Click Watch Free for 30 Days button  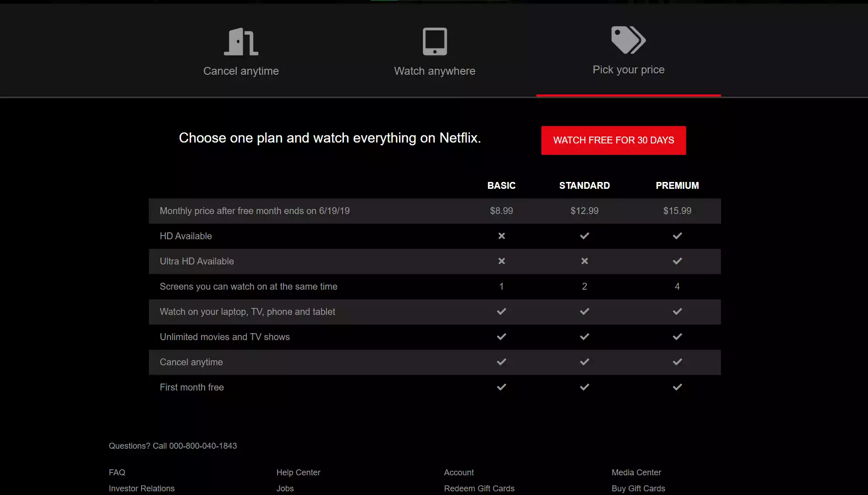tap(614, 140)
